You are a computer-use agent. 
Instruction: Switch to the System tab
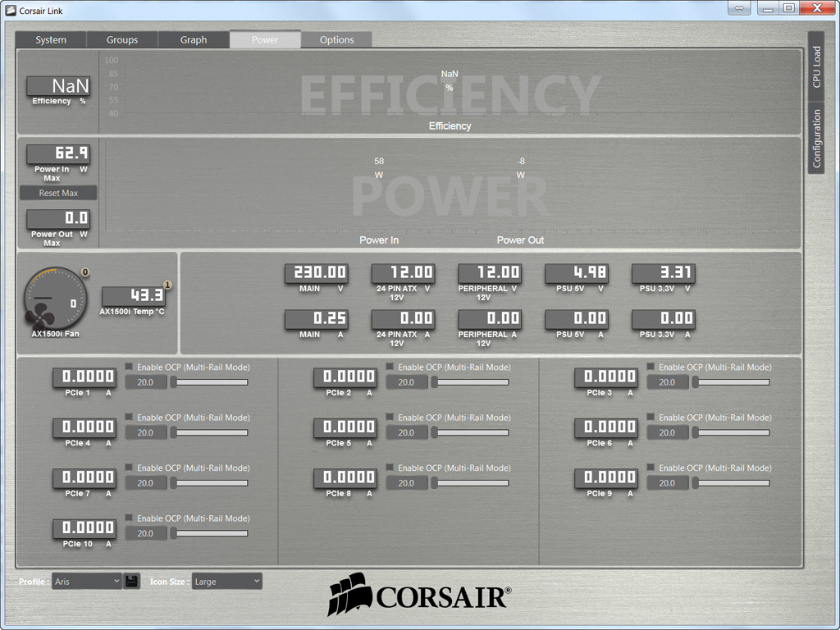51,39
